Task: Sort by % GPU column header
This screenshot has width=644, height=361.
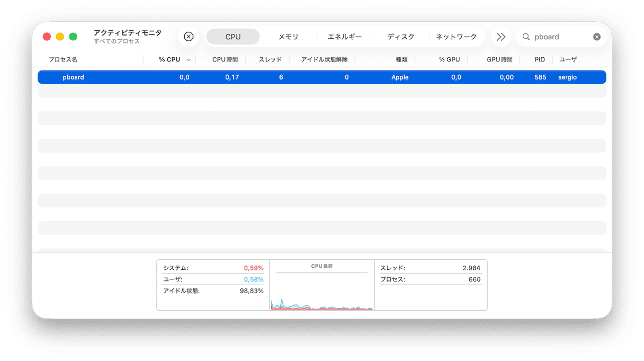Action: coord(449,59)
